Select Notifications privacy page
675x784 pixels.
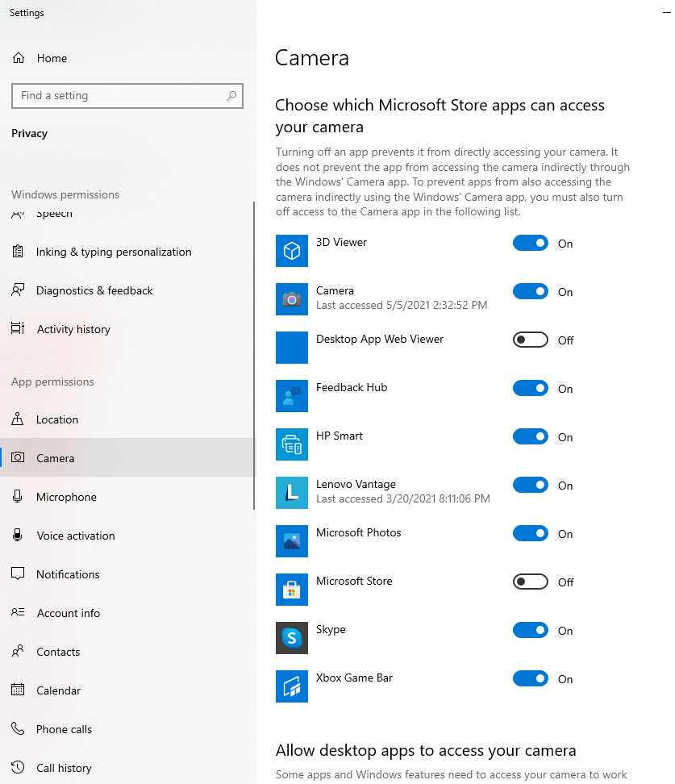127,574
